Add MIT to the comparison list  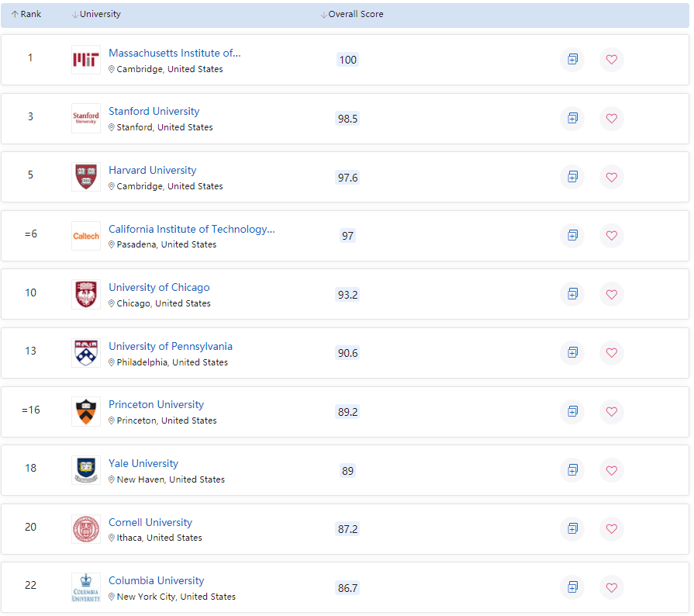pos(572,60)
